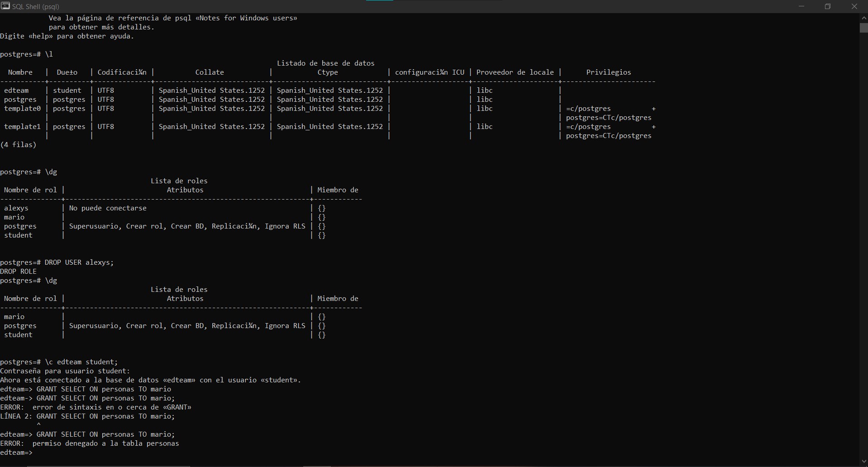Click the template0 database name
The height and width of the screenshot is (467, 868).
pyautogui.click(x=22, y=109)
